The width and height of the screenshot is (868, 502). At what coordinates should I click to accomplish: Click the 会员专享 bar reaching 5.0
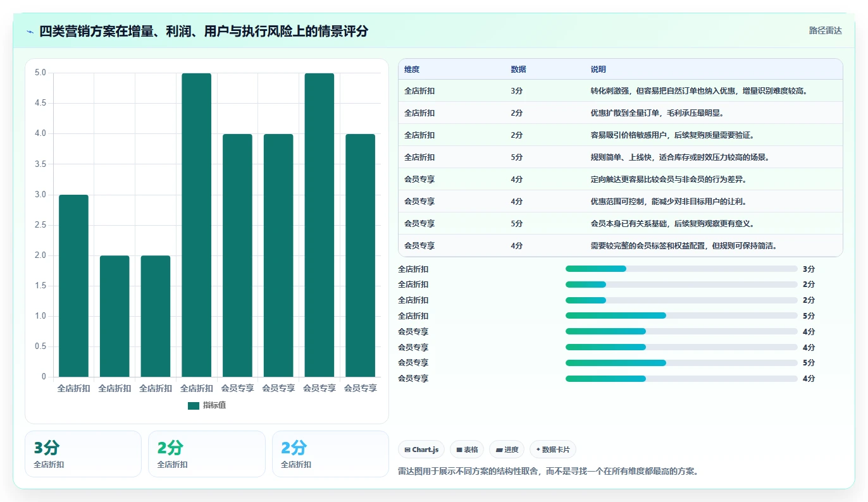coord(319,225)
